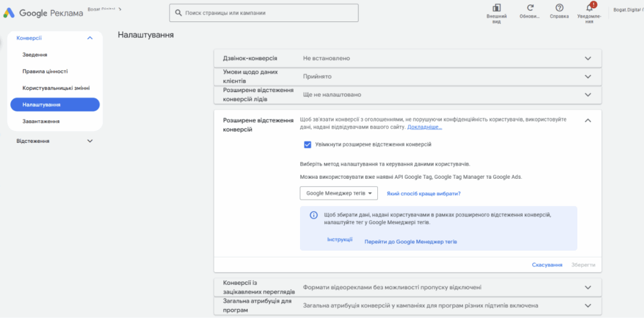Click the Скасування button

click(547, 265)
